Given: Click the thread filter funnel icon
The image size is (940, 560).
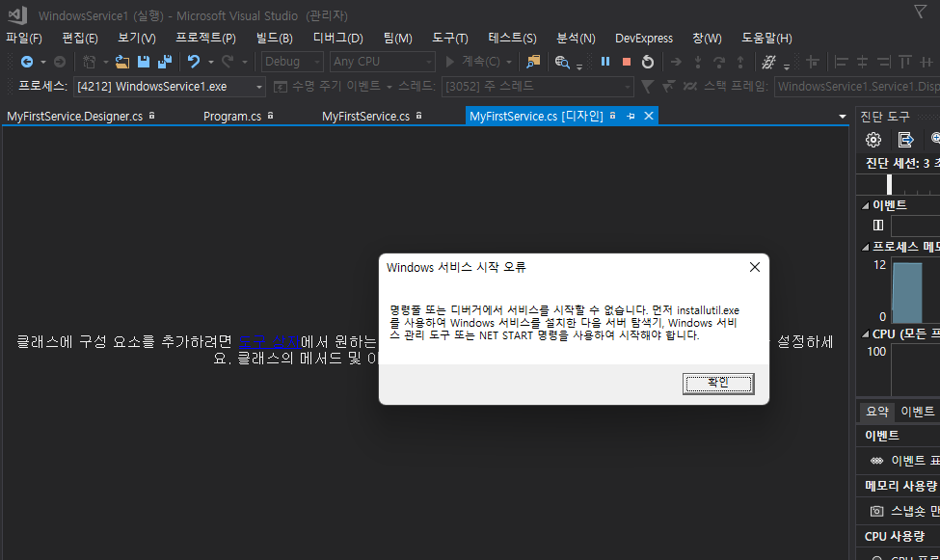Looking at the screenshot, I should click(647, 87).
